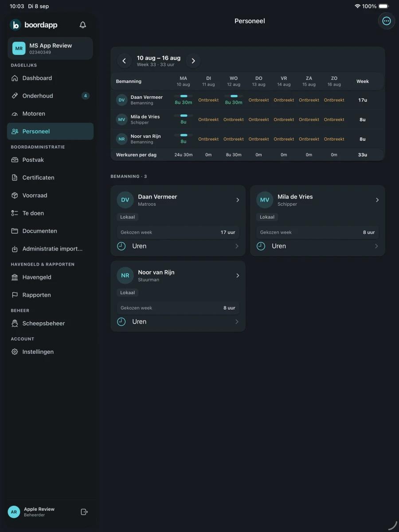399x532 pixels.
Task: Click the Dashboard house icon
Action: tap(15, 78)
